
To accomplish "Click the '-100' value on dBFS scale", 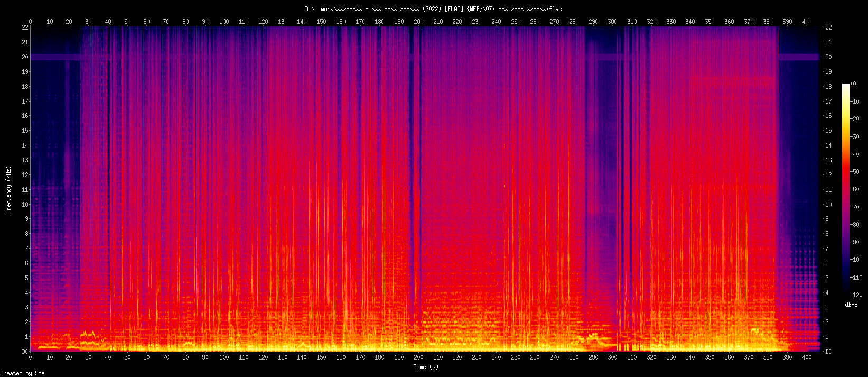I will [x=856, y=260].
